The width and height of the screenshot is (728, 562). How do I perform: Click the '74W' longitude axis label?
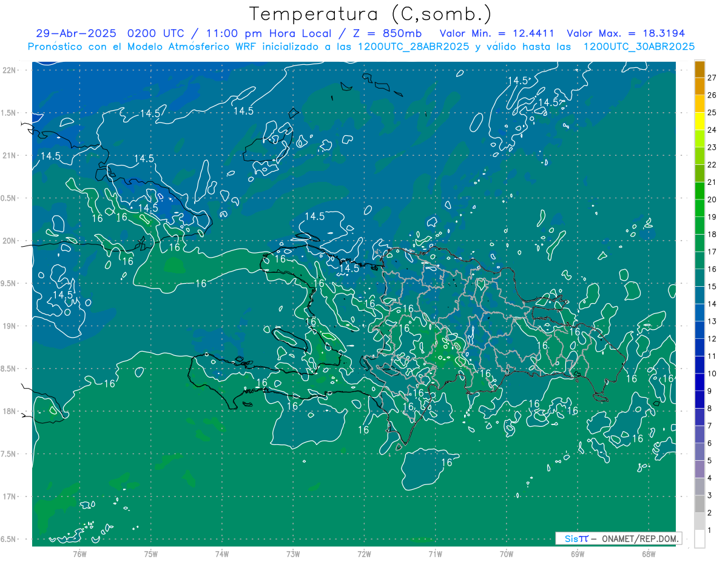click(x=222, y=554)
